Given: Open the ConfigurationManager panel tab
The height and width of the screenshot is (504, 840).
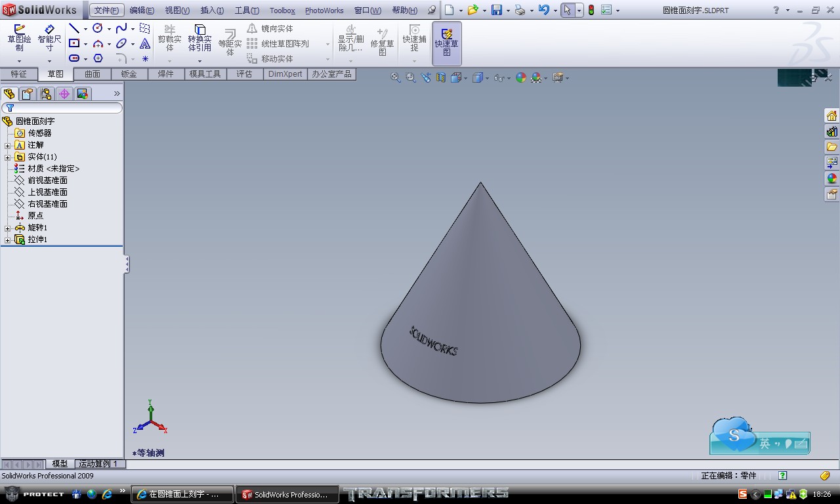Looking at the screenshot, I should [x=46, y=94].
